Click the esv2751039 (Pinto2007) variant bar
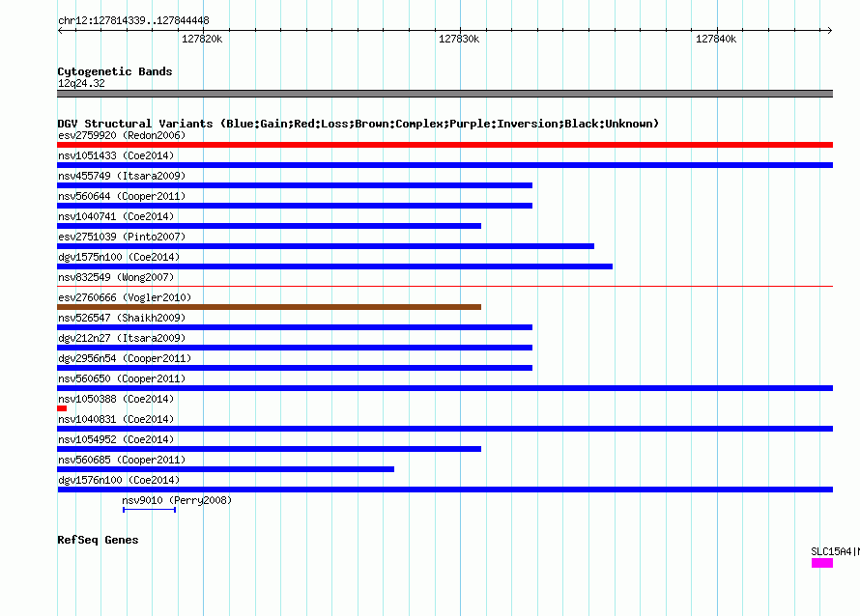Viewport: 860px width, 616px height. 326,246
